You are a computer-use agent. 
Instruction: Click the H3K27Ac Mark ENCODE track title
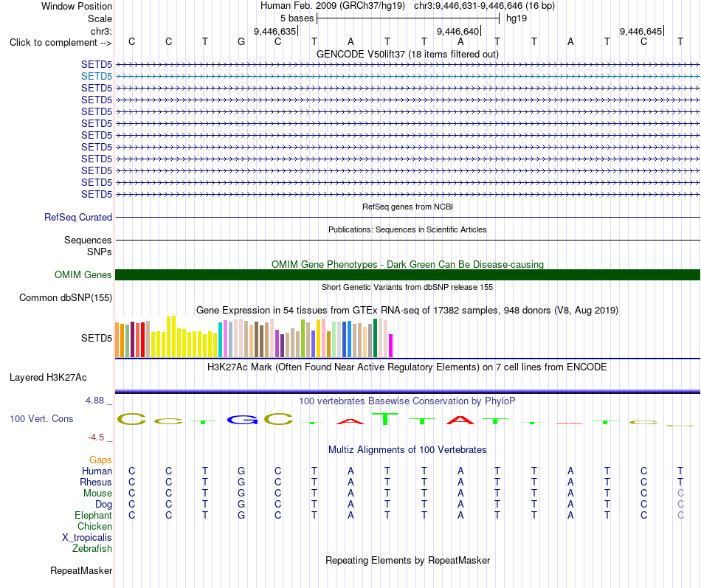tap(407, 367)
